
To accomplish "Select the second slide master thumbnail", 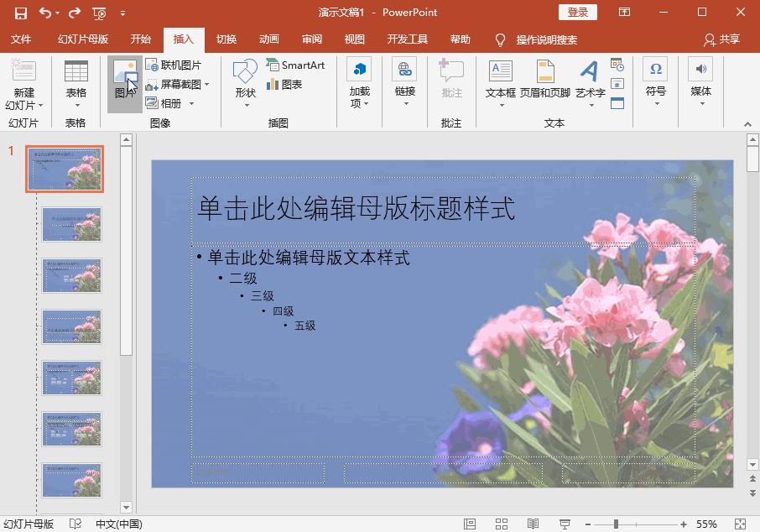I will [72, 224].
